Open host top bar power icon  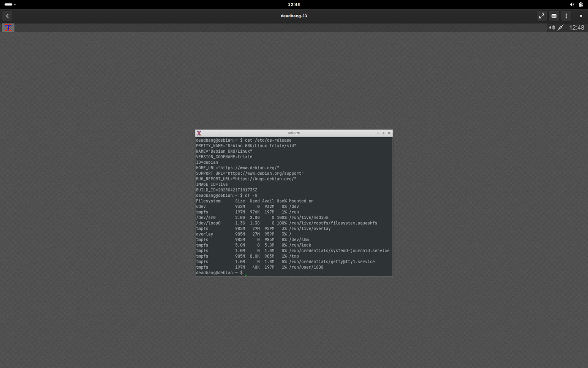(581, 4)
